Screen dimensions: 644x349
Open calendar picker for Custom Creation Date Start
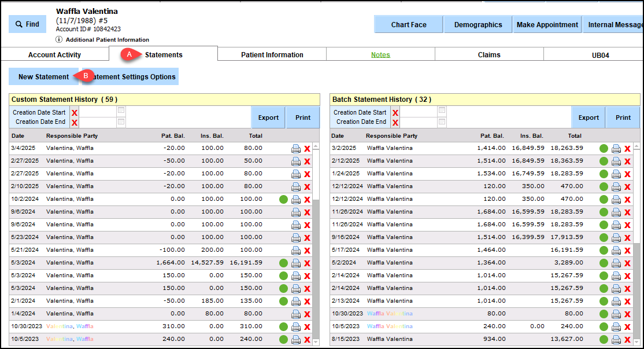(x=121, y=111)
